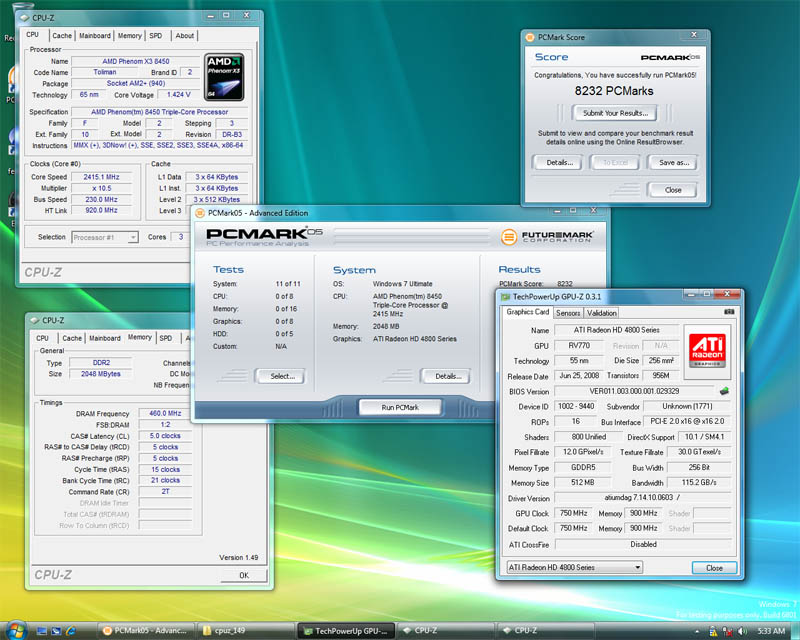
Task: Expand hidden tray icons arrow
Action: pos(697,632)
